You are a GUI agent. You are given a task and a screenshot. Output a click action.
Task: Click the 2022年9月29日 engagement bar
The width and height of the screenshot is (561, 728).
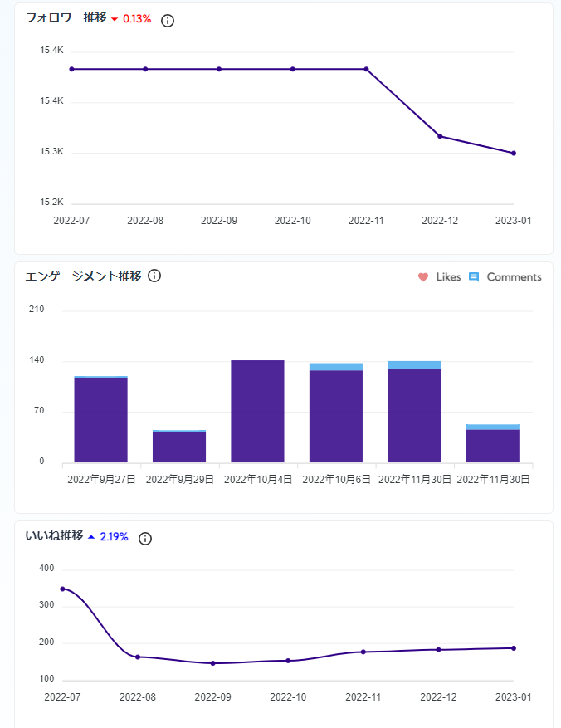point(179,446)
